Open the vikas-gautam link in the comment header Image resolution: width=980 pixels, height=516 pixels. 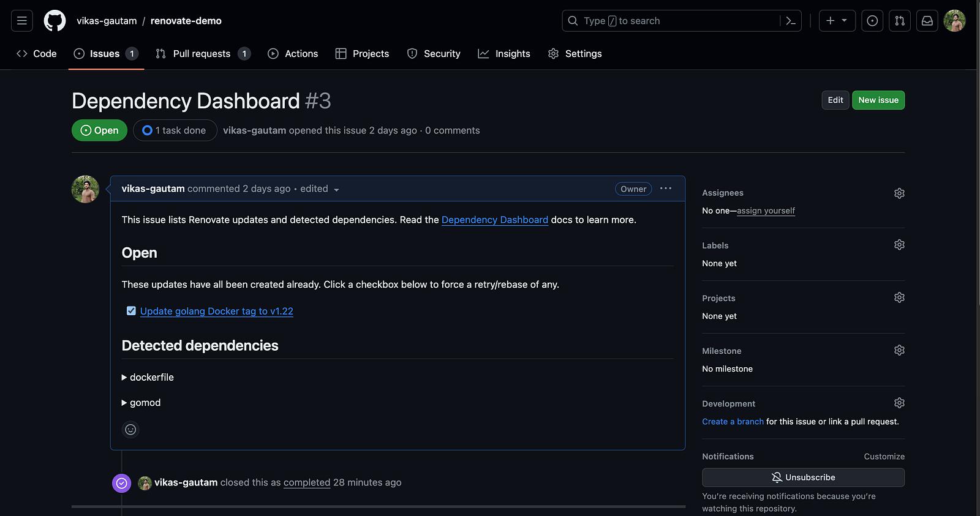pyautogui.click(x=153, y=189)
